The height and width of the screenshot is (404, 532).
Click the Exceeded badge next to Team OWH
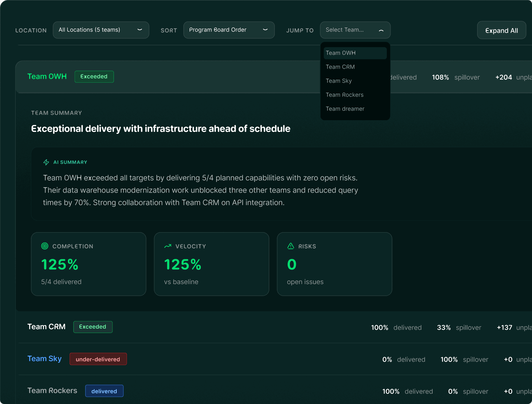tap(94, 77)
